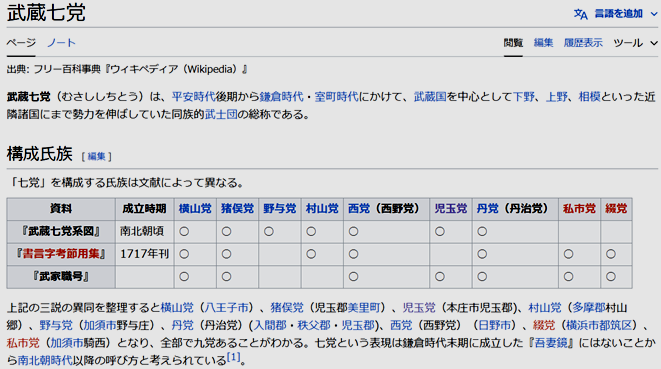Switch to the ノート tab
The width and height of the screenshot is (661, 369).
coord(61,43)
